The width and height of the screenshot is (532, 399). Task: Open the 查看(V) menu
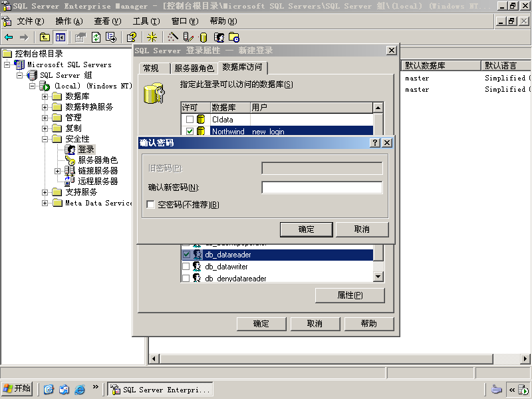108,21
